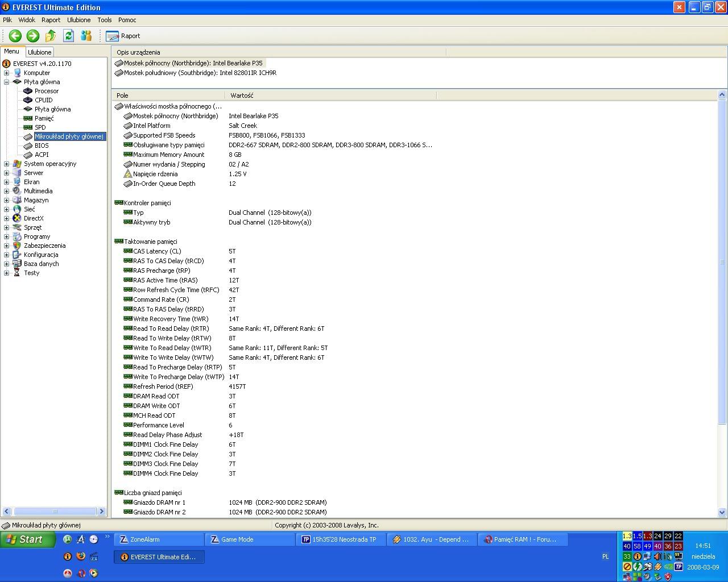Viewport: 728px width, 582px height.
Task: Switch to the Menu tab in the sidebar
Action: coord(12,51)
